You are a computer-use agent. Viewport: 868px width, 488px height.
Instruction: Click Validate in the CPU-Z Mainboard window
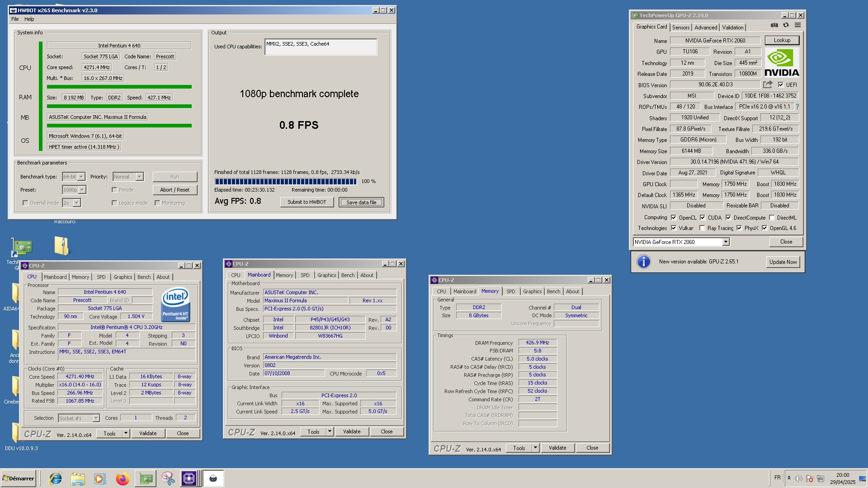click(352, 432)
